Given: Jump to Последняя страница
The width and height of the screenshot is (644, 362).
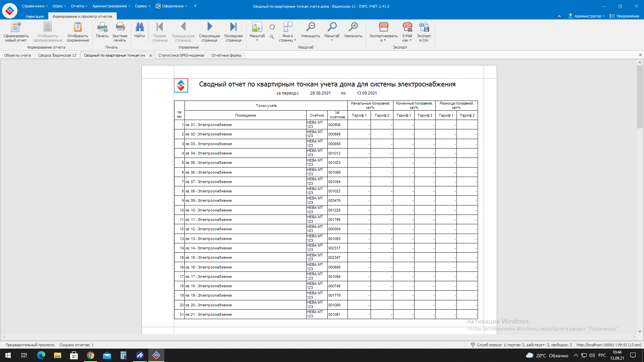Looking at the screenshot, I should click(233, 32).
